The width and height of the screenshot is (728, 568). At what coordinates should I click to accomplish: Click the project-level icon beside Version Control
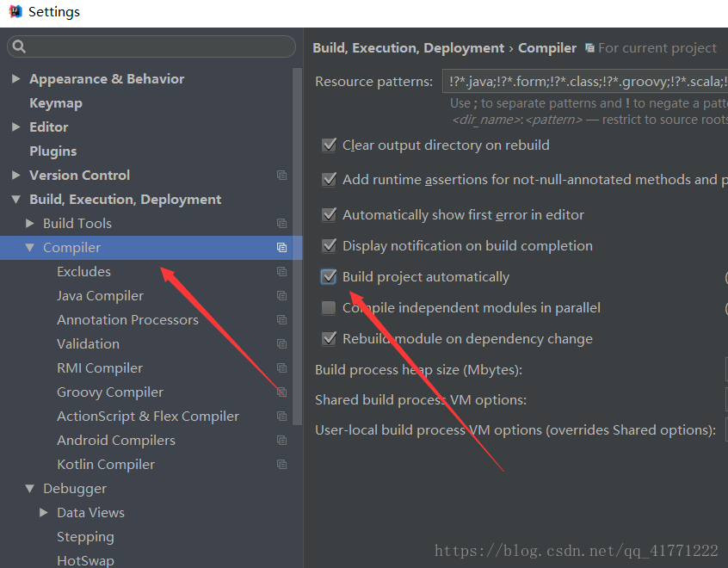coord(281,175)
